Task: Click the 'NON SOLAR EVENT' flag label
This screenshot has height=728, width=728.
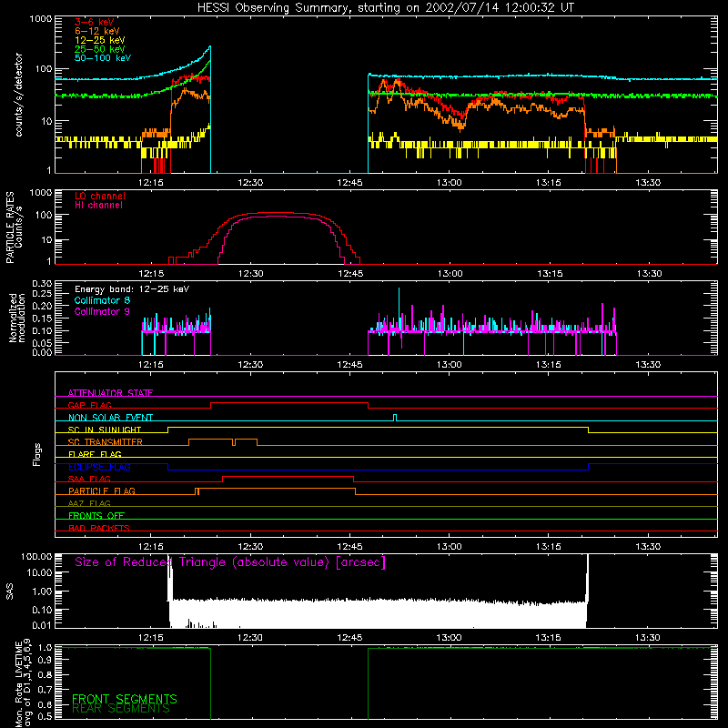Action: [110, 418]
